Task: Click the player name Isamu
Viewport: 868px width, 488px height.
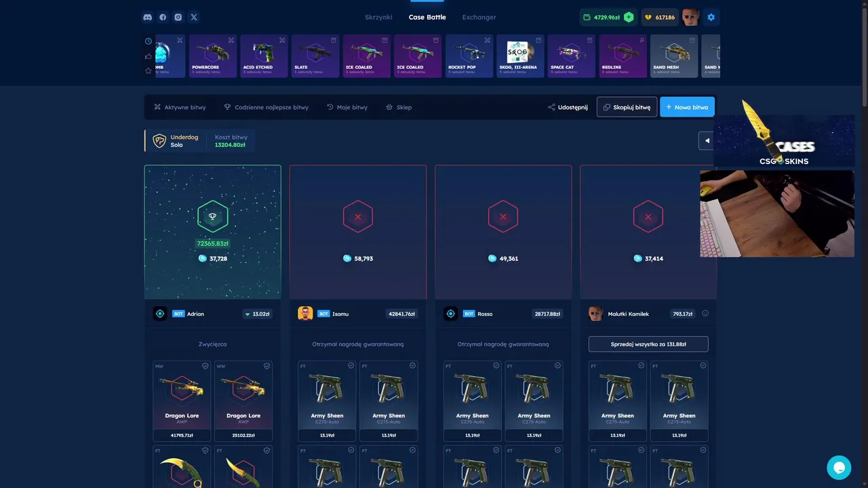Action: pos(340,314)
